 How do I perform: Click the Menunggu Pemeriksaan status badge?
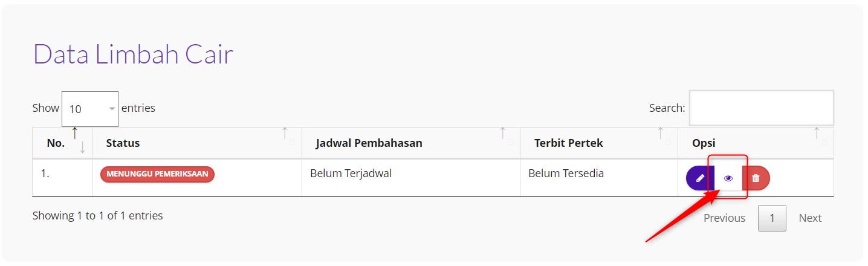pos(157,174)
